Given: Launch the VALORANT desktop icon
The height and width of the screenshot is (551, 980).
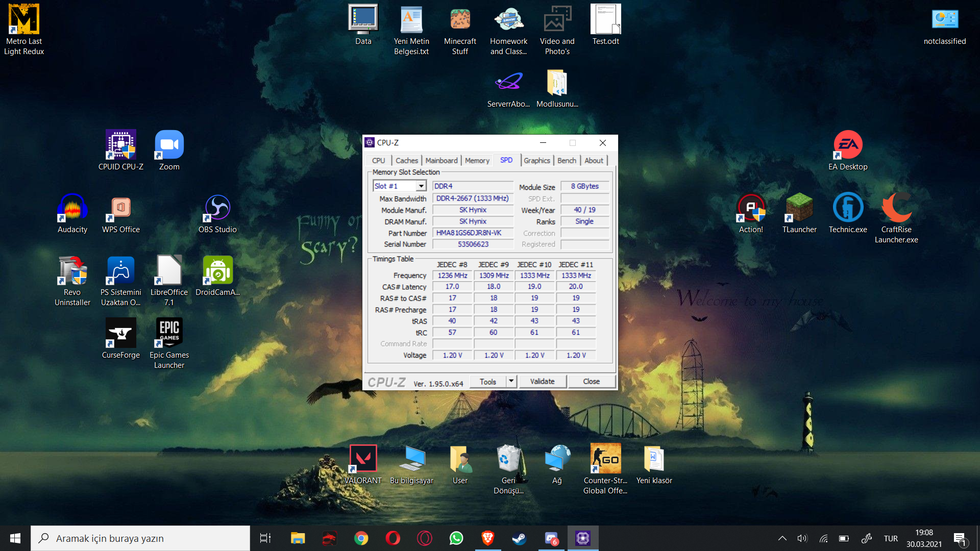Looking at the screenshot, I should coord(363,459).
